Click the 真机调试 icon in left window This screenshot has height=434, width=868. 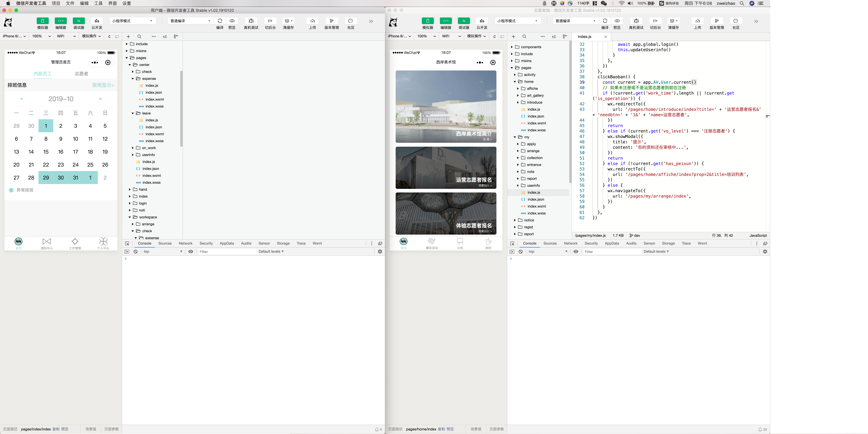tap(251, 21)
